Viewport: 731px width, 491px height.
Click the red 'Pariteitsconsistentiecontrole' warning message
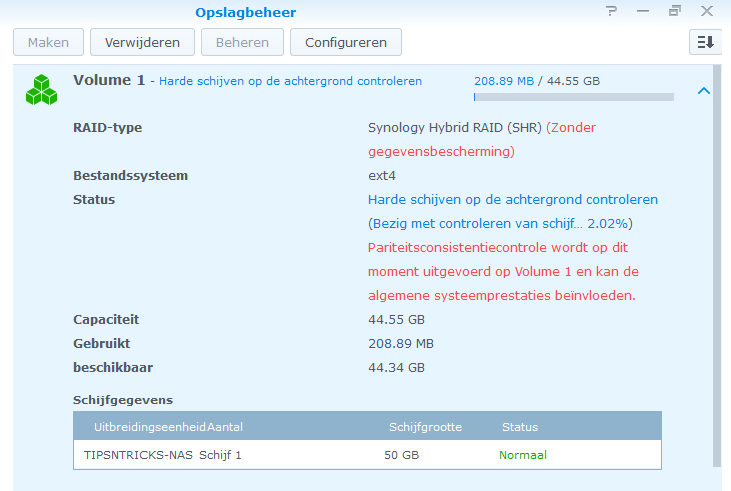click(503, 271)
